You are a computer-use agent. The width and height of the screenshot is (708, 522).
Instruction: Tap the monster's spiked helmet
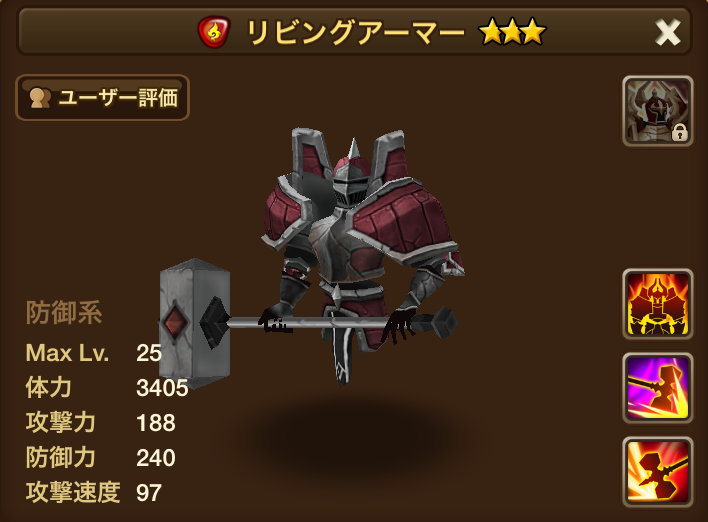[349, 178]
